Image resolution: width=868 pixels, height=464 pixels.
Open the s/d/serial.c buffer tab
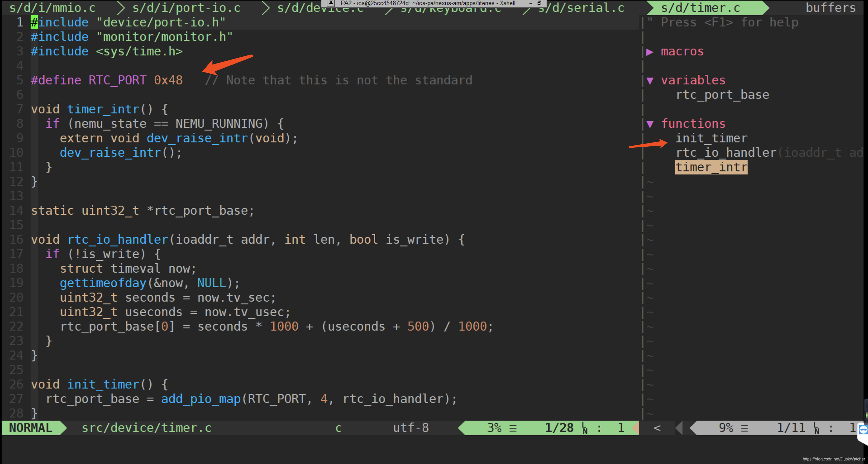(x=581, y=8)
